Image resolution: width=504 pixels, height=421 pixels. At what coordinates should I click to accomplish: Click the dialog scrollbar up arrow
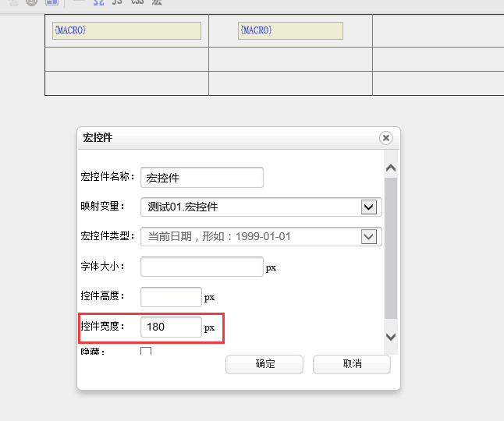(x=391, y=168)
